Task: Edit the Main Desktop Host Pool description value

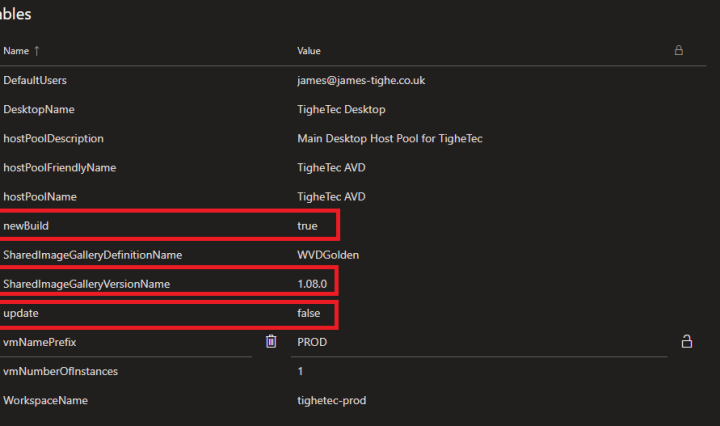Action: [390, 138]
